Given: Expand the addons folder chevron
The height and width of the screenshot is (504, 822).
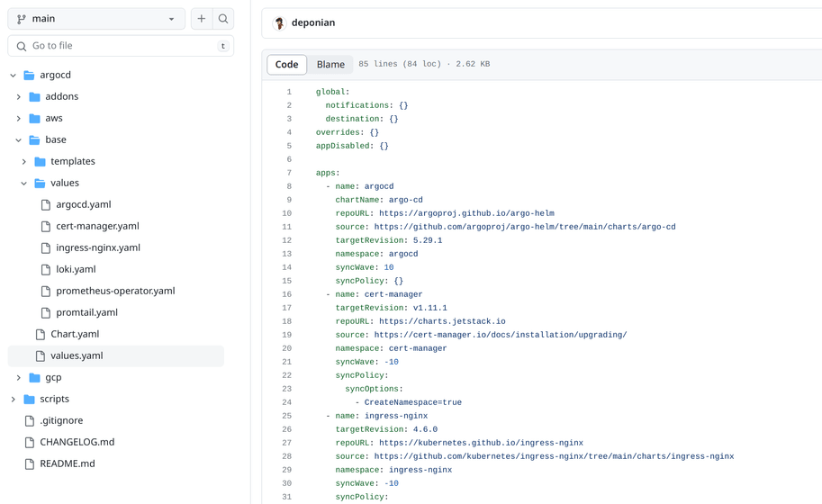Looking at the screenshot, I should coord(18,97).
